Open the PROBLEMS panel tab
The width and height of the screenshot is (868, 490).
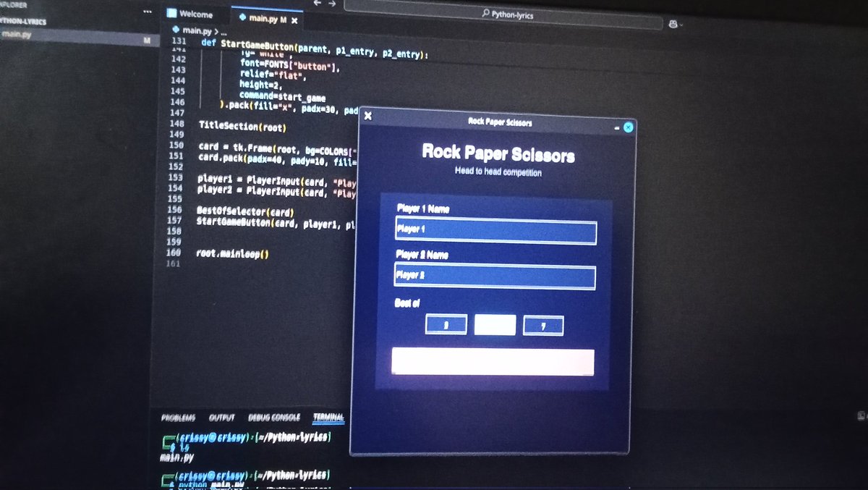click(x=178, y=418)
